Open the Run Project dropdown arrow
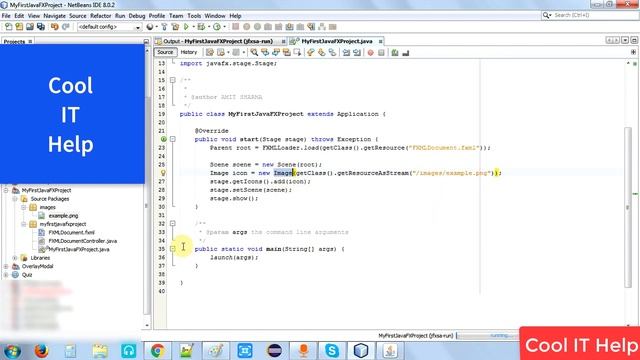 193,27
